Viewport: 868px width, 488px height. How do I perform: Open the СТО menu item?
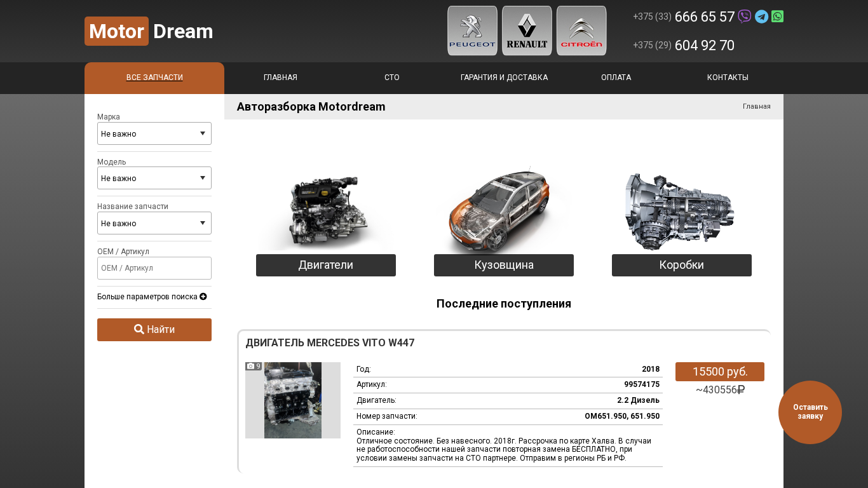pyautogui.click(x=392, y=78)
